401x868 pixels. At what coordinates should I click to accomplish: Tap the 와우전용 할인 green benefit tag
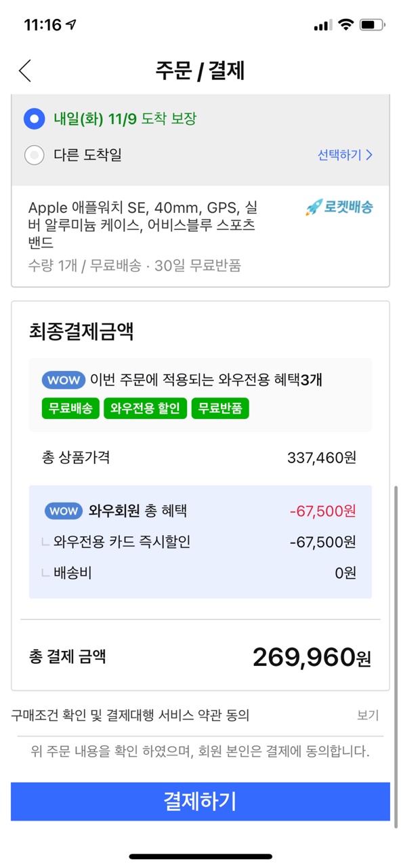pyautogui.click(x=145, y=408)
